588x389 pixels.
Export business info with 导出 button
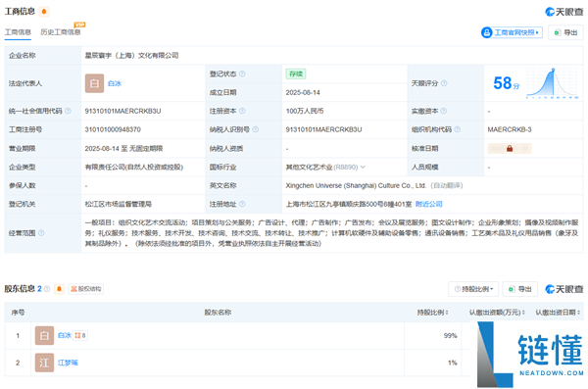(x=565, y=32)
